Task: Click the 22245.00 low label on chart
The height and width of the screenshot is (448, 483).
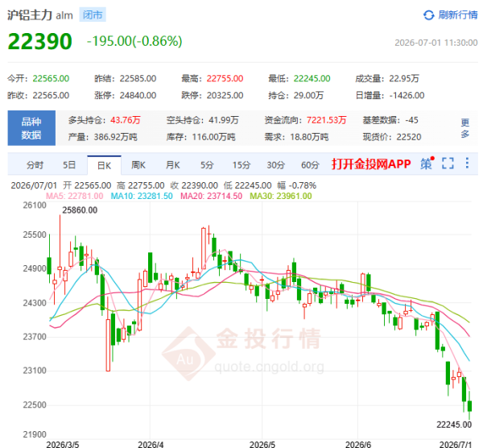Action: point(454,425)
